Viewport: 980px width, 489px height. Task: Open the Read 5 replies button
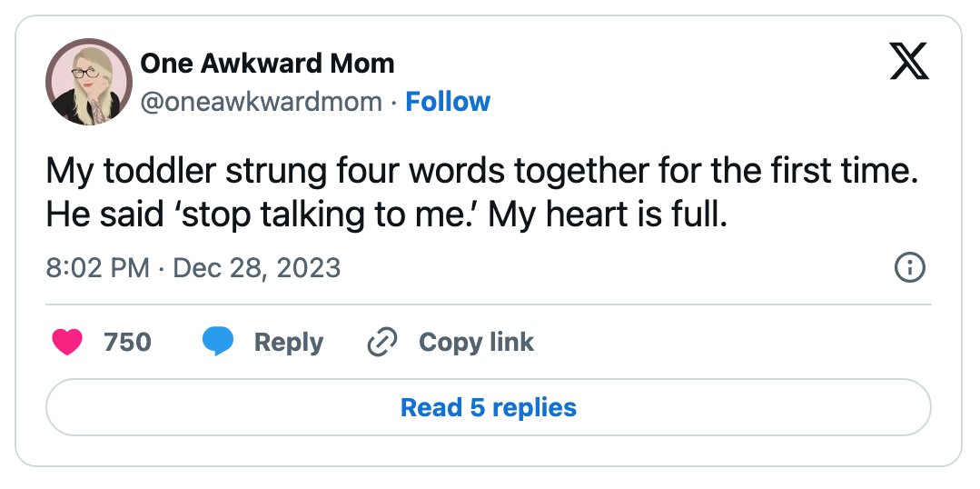489,407
